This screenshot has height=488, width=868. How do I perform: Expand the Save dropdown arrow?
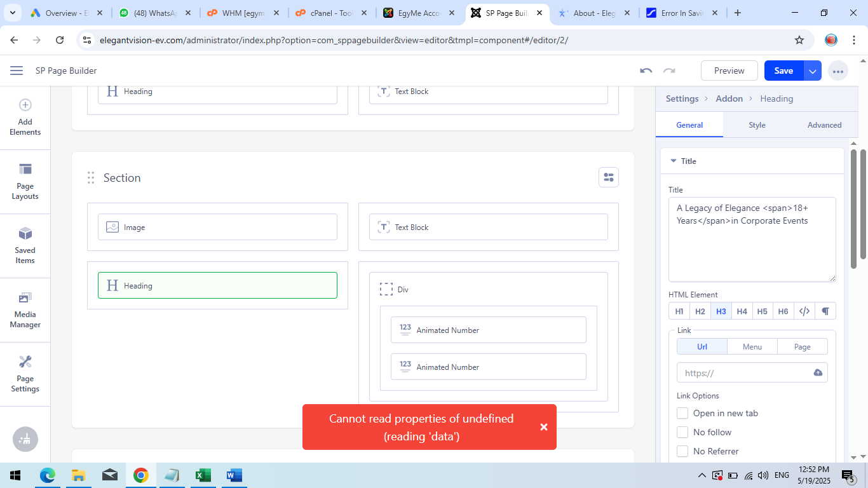813,71
